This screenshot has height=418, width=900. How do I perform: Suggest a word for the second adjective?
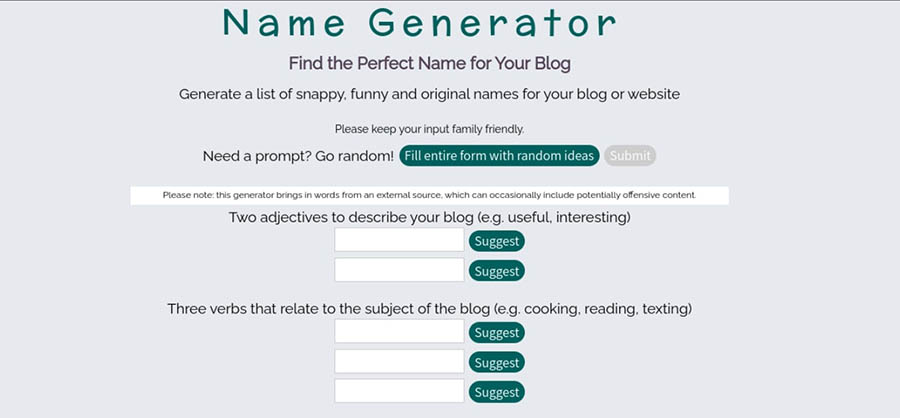[497, 271]
